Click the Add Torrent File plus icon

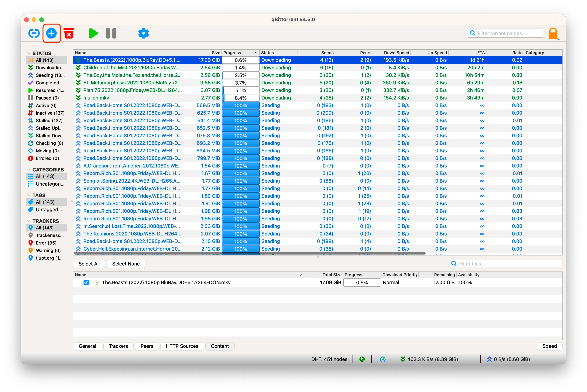pos(52,33)
